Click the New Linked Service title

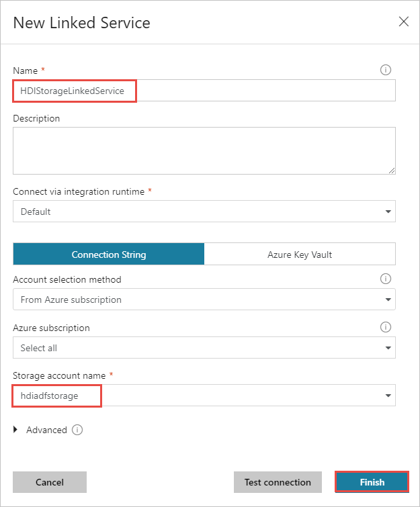pyautogui.click(x=82, y=23)
